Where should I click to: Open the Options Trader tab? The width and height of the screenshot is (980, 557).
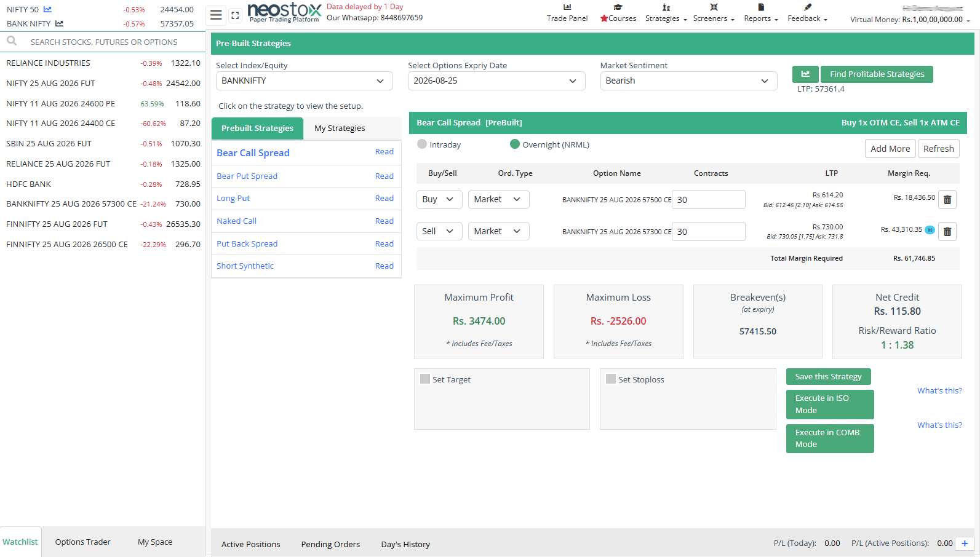(x=82, y=542)
